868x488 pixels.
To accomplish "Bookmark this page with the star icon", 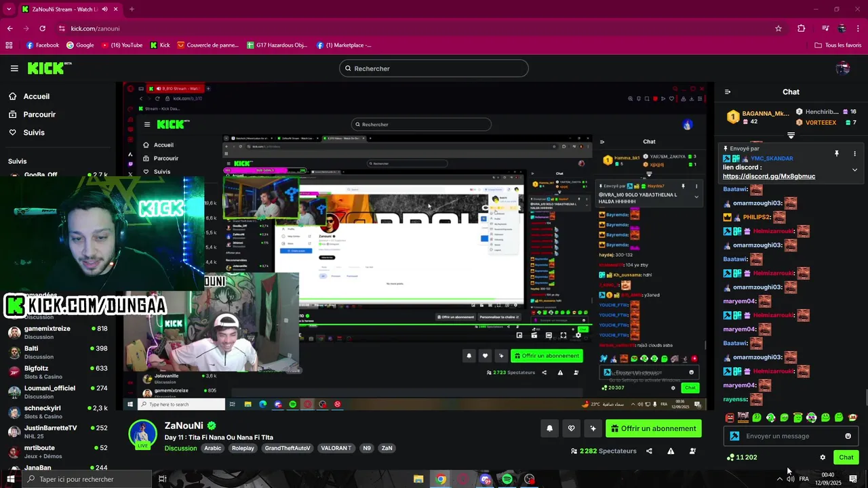I will click(x=778, y=28).
